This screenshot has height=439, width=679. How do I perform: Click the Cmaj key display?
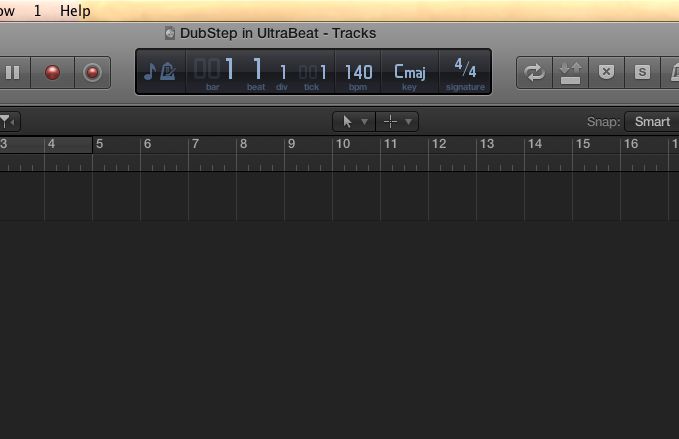tap(409, 71)
